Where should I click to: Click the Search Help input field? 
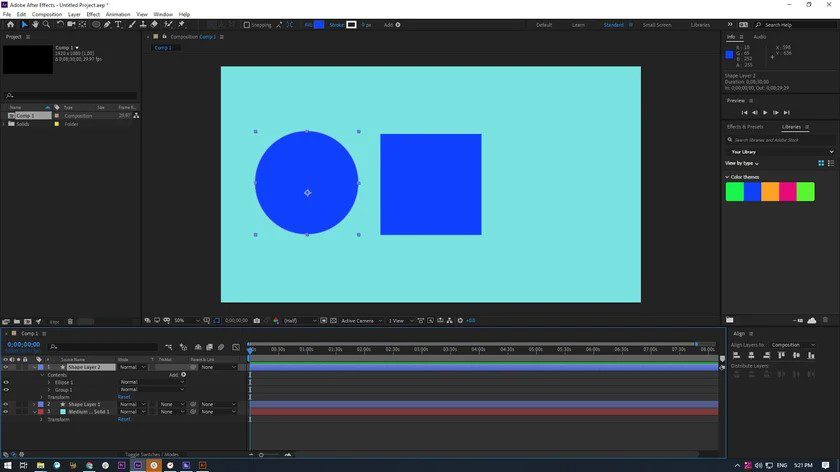798,25
